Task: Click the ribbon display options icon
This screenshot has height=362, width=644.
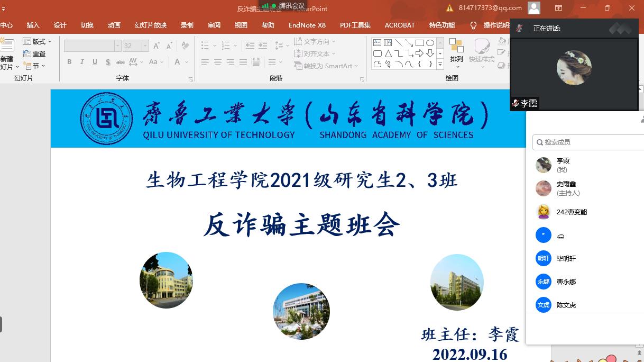Action: tap(558, 8)
